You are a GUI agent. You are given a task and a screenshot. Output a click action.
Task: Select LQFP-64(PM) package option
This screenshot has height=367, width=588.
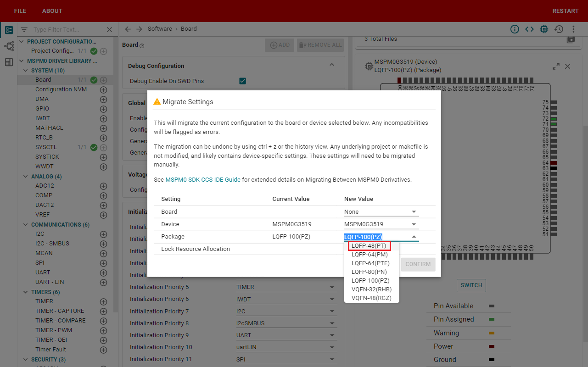(x=372, y=255)
